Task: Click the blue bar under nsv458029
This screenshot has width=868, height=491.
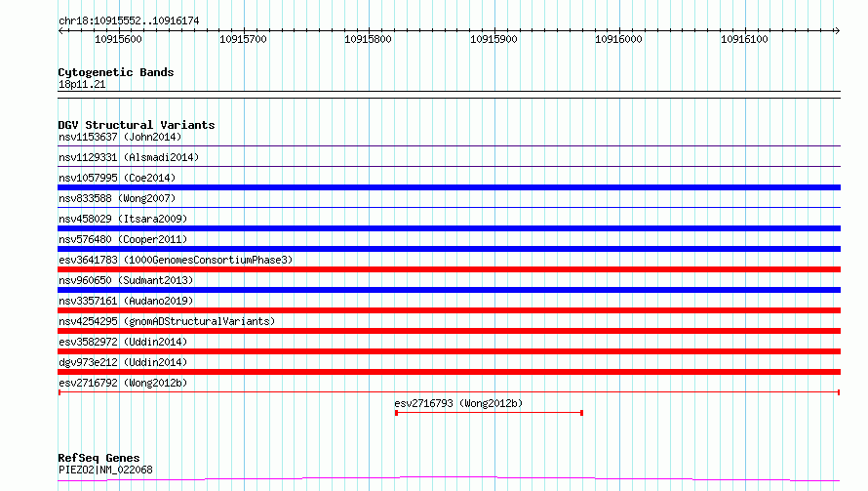Action: (449, 228)
